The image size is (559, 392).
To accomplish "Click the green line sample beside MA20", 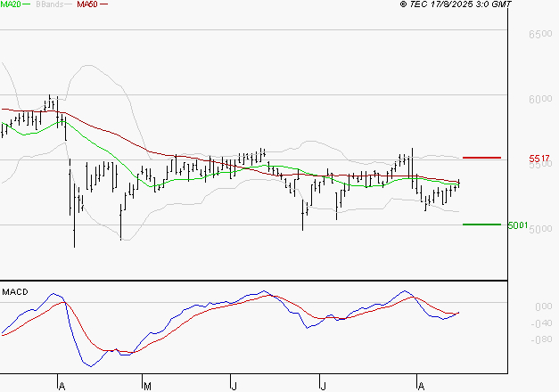I will [x=30, y=4].
